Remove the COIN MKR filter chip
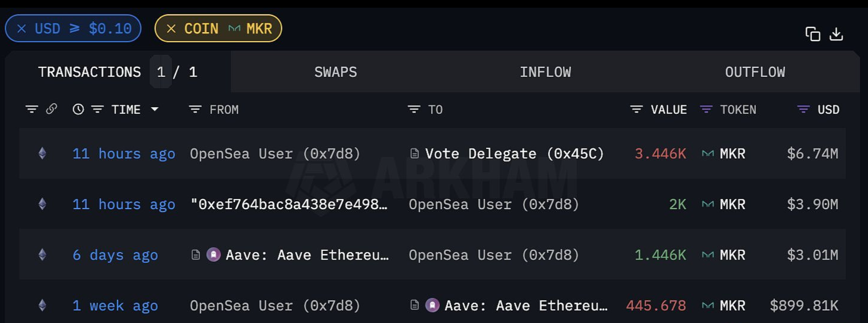868x323 pixels. point(171,28)
